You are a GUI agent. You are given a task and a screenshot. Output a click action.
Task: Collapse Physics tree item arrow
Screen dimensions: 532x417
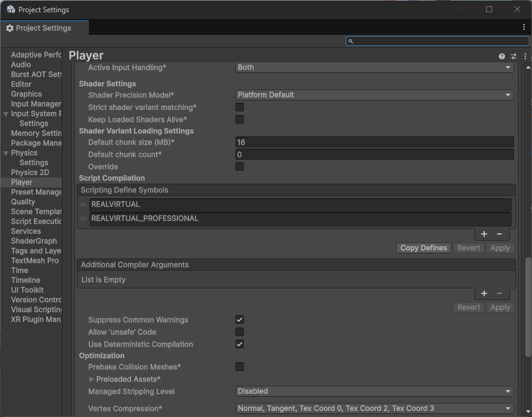click(x=6, y=153)
